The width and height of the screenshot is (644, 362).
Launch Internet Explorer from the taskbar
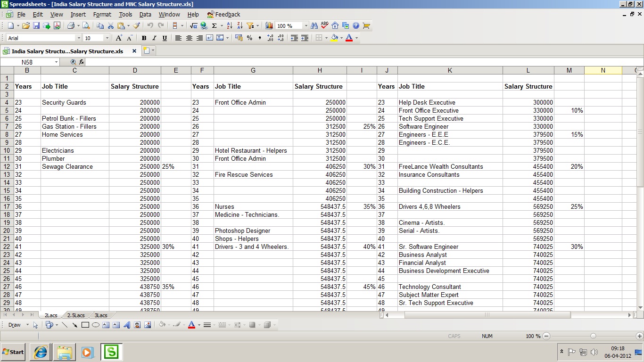pos(41,352)
